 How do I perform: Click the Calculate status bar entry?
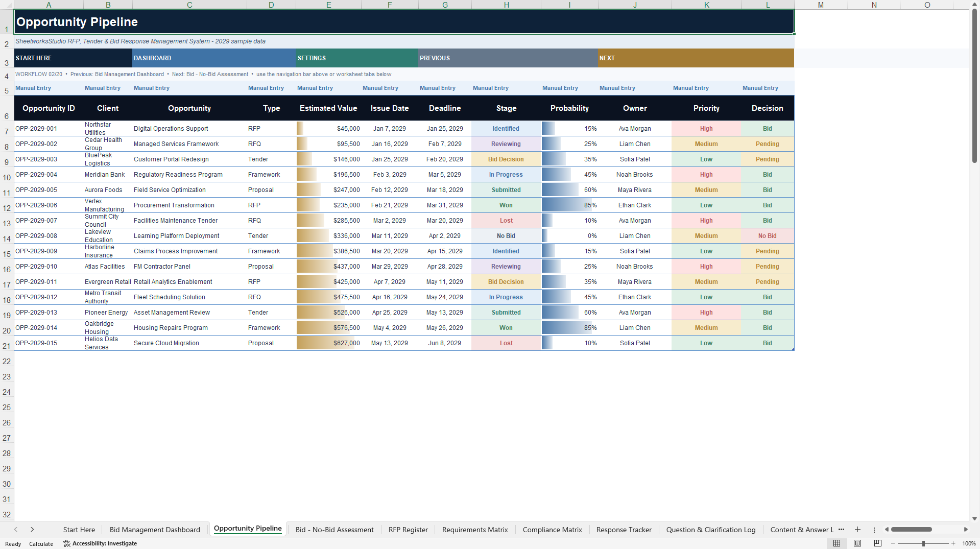41,544
